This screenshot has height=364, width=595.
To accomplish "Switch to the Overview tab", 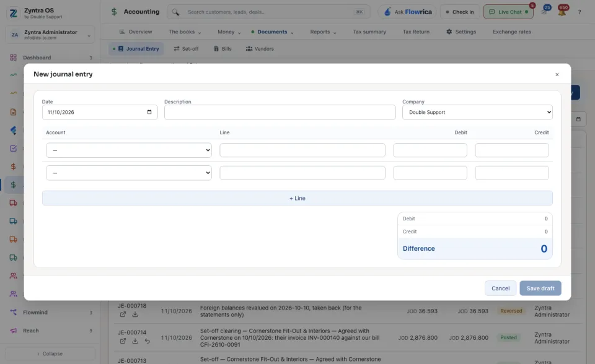I will 136,32.
